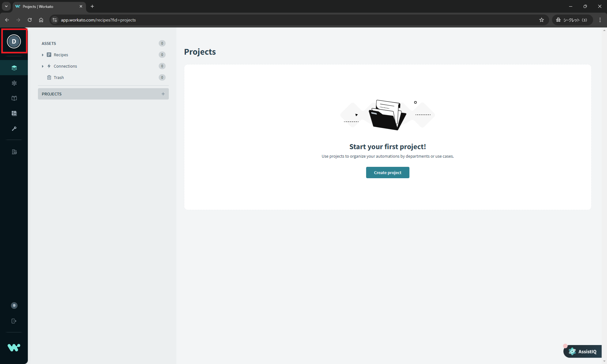Expand the Recipes tree arrow

(43, 55)
